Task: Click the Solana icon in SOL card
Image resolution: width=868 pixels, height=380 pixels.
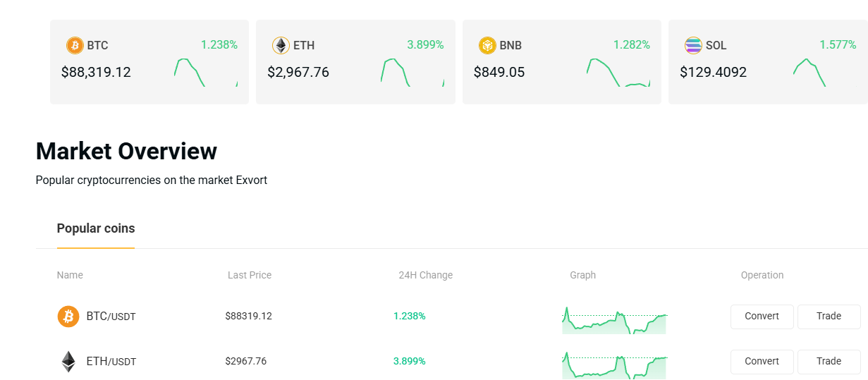Action: pos(693,46)
